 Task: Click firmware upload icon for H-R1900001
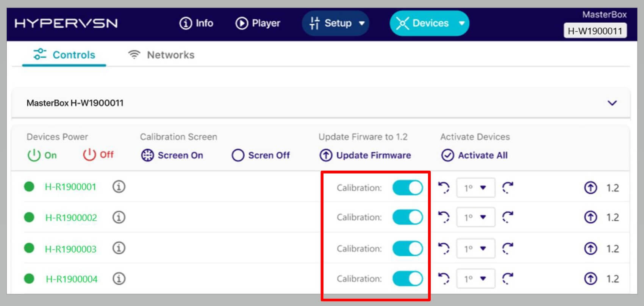point(590,188)
